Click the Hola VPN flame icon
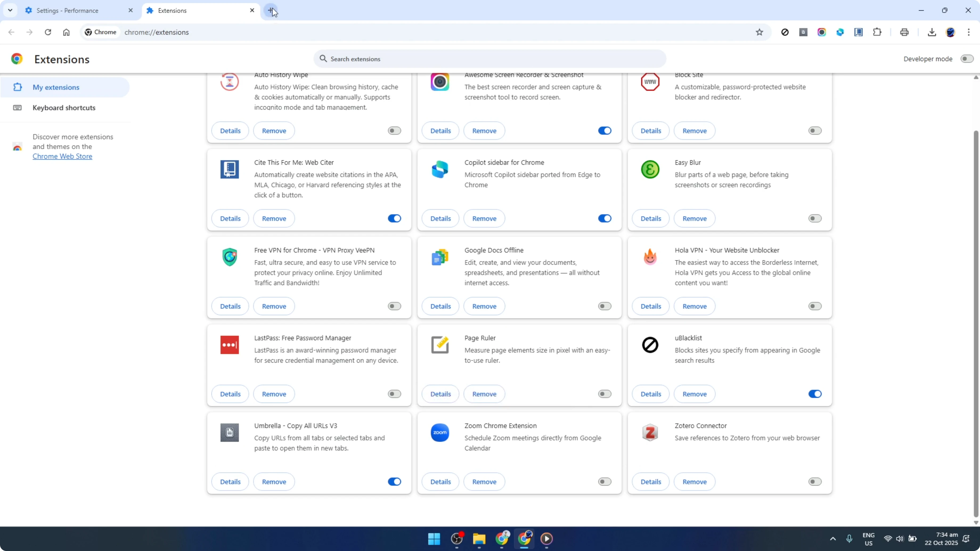 pos(650,257)
